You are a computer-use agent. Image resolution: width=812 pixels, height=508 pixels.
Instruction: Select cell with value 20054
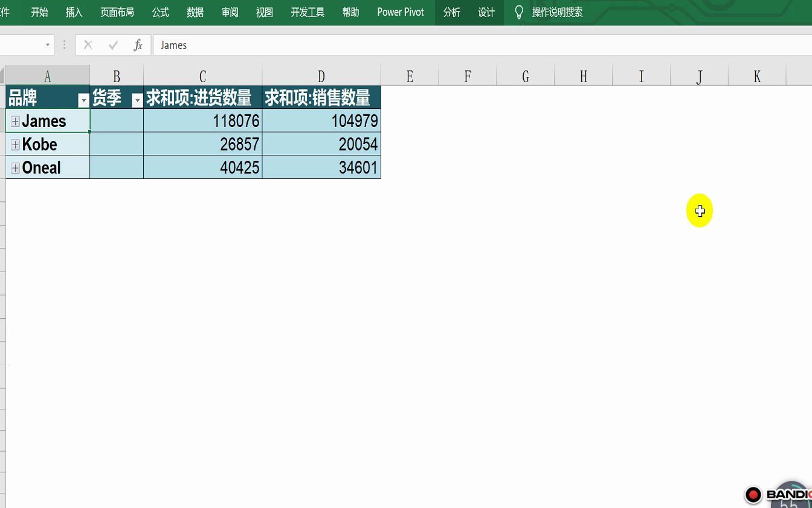coord(321,144)
